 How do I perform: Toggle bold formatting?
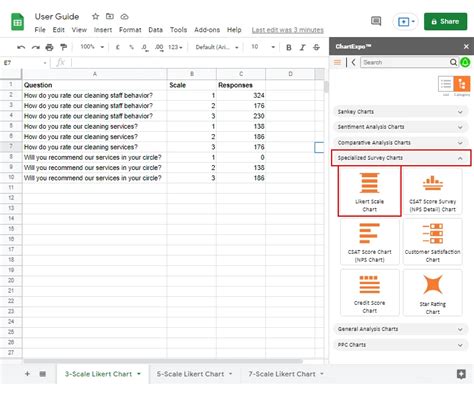(289, 47)
